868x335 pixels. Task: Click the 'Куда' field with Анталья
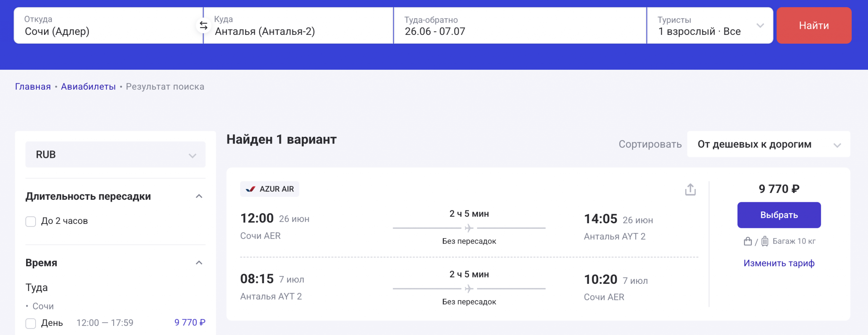pos(298,25)
